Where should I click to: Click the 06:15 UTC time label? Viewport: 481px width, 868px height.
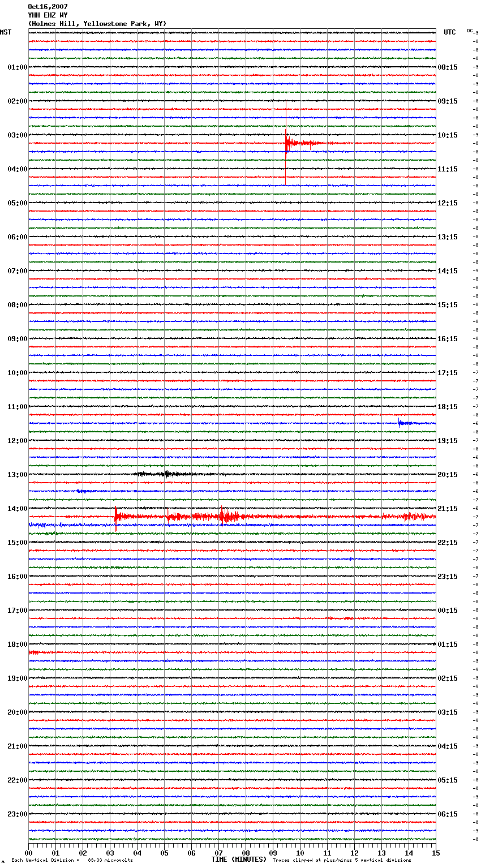[x=448, y=814]
